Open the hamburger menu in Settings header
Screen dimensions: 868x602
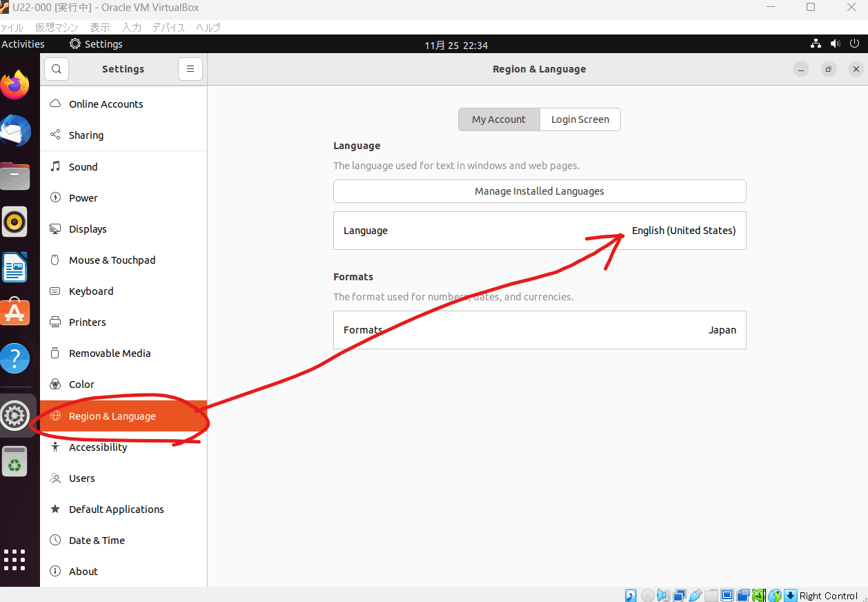190,69
